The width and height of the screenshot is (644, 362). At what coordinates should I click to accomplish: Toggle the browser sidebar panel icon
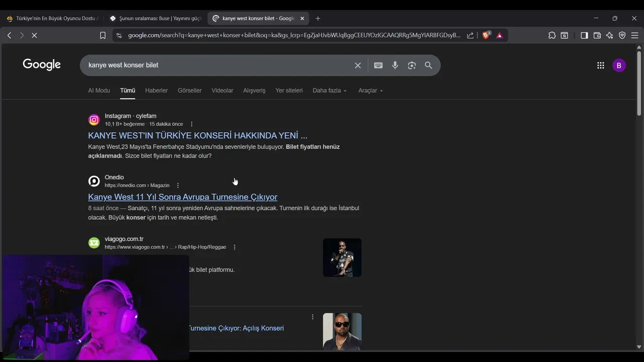pyautogui.click(x=584, y=35)
